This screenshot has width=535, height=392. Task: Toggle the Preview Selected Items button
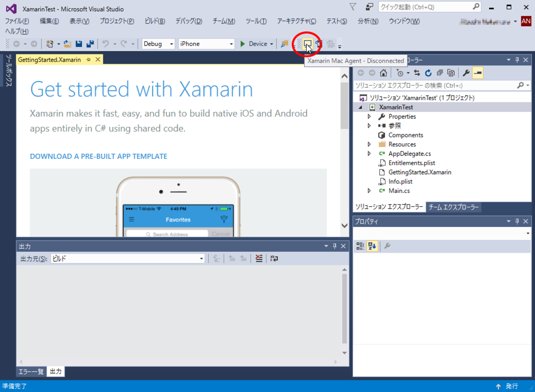coord(478,73)
